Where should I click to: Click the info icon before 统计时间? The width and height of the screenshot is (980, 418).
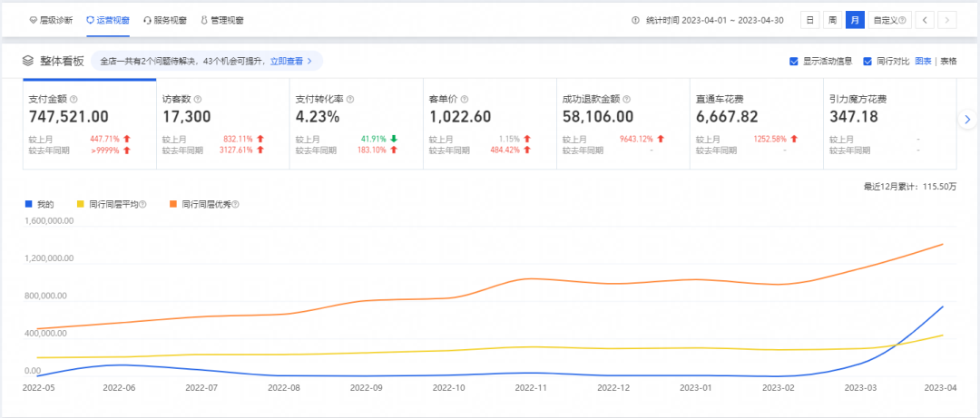635,19
